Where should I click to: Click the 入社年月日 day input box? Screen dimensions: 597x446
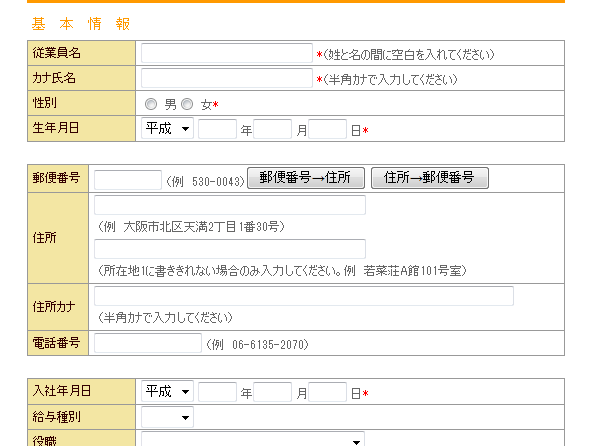(x=327, y=392)
